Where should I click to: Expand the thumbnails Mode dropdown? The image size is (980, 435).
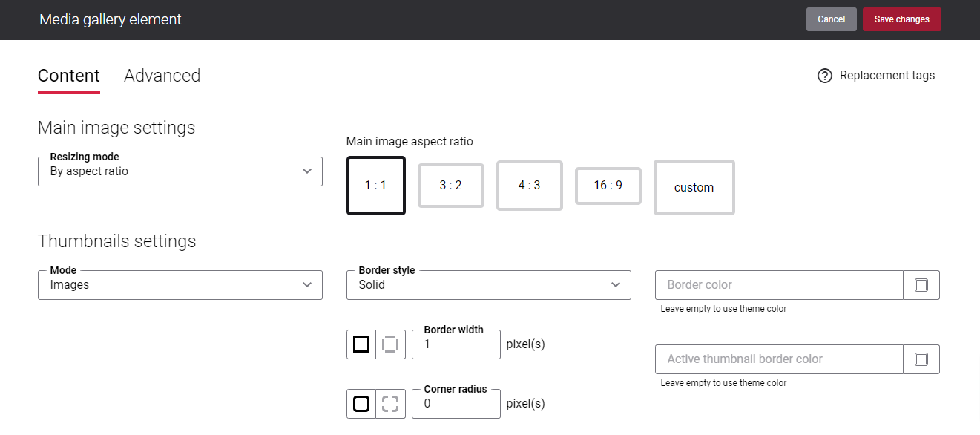click(180, 285)
